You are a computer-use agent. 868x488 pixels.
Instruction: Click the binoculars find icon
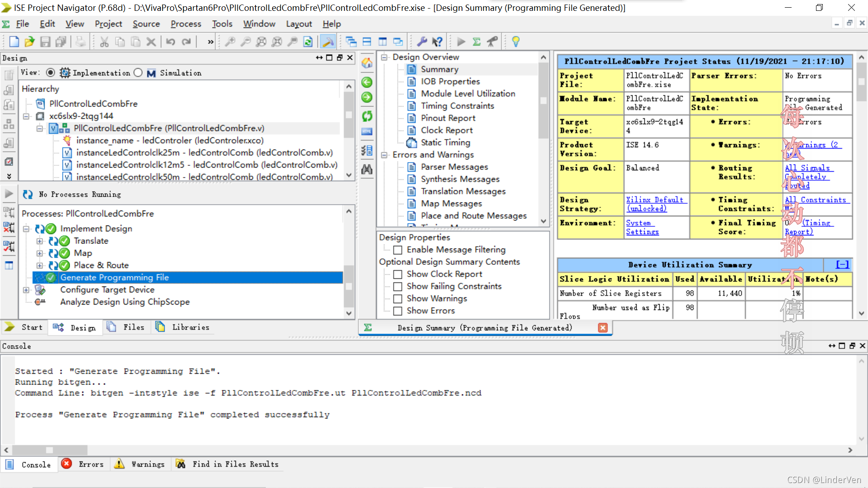(367, 169)
